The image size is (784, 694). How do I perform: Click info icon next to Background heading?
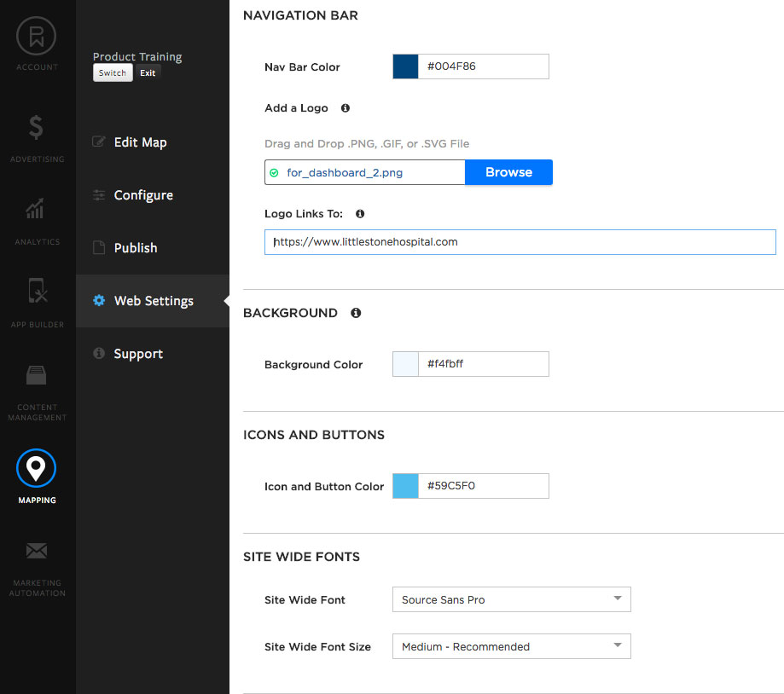click(x=356, y=313)
